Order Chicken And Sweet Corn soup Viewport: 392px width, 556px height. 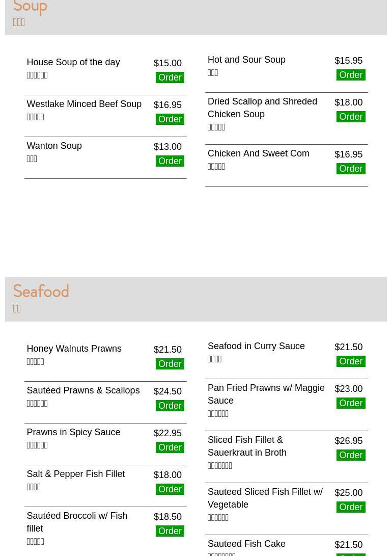(351, 169)
